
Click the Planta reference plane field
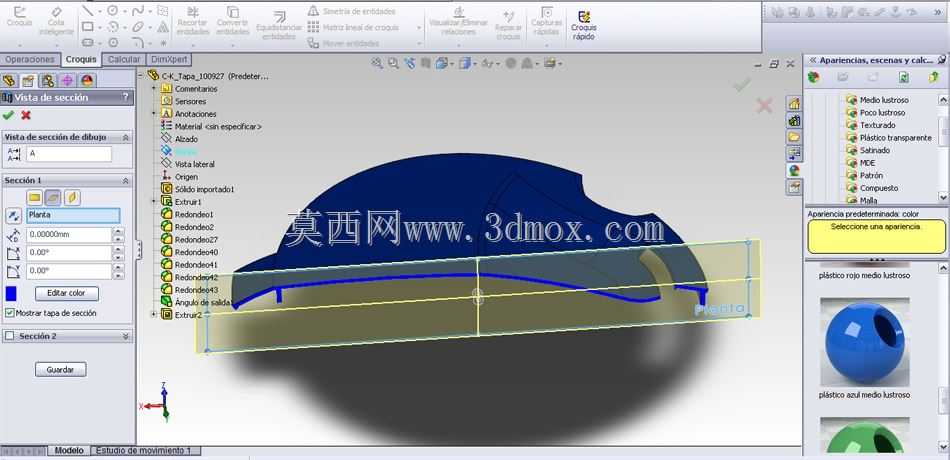[x=73, y=215]
